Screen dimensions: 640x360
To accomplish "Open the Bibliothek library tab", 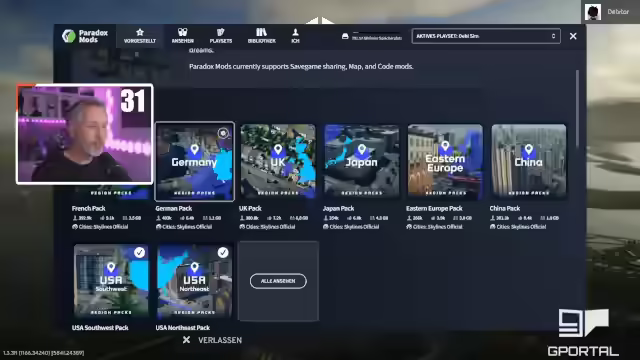I will (262, 36).
